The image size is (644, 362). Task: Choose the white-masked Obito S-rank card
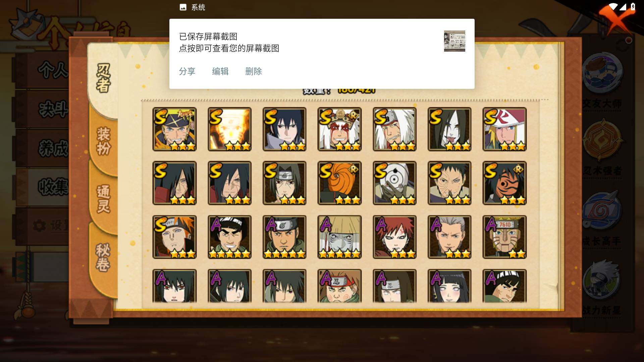394,183
